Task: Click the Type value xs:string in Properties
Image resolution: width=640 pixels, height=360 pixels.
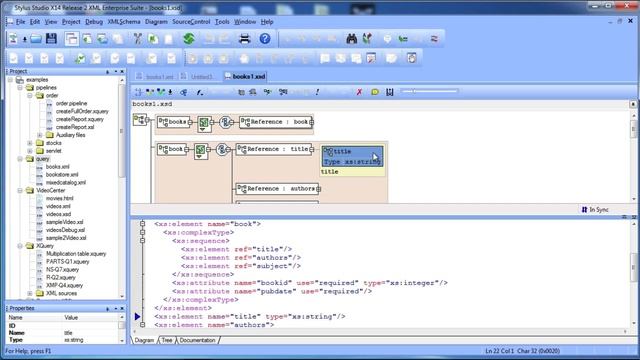Action: click(74, 340)
